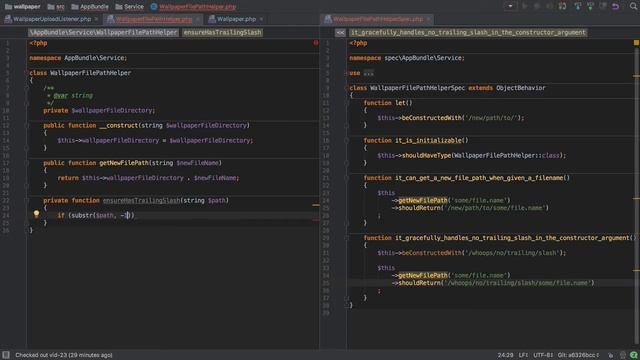The width and height of the screenshot is (640, 360).
Task: Click the '@var string' doc comment
Action: (73, 96)
